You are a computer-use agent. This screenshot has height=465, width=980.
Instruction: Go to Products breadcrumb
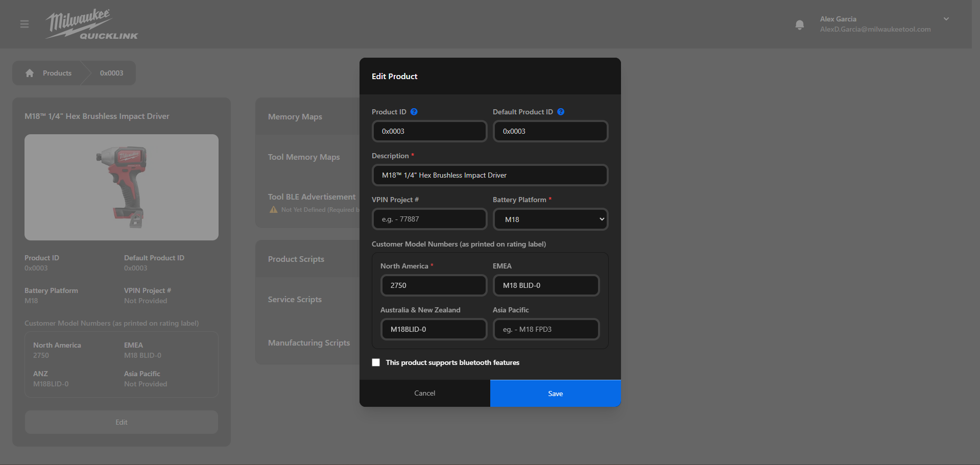(x=57, y=73)
